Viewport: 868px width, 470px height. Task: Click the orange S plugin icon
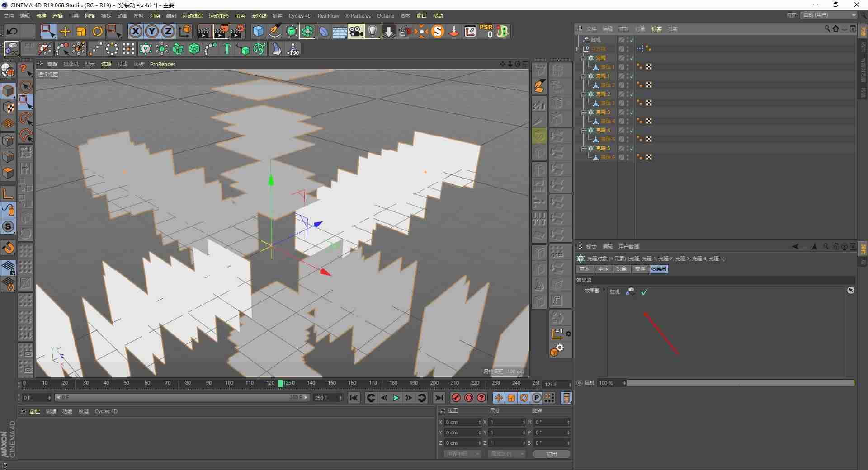[438, 31]
